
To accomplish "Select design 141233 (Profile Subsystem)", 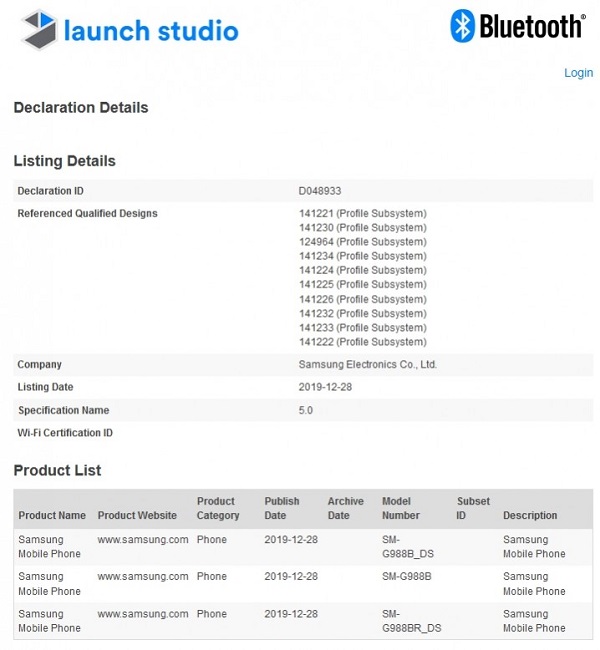I will [x=362, y=327].
